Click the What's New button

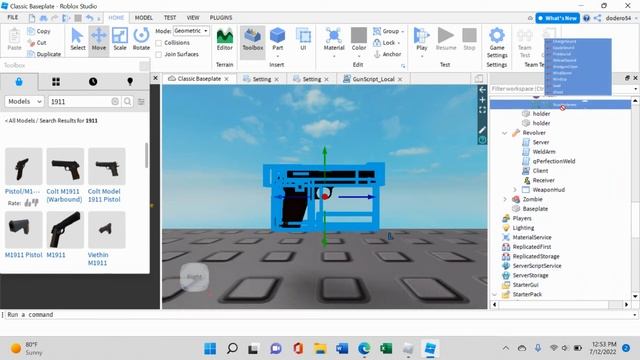click(x=558, y=18)
